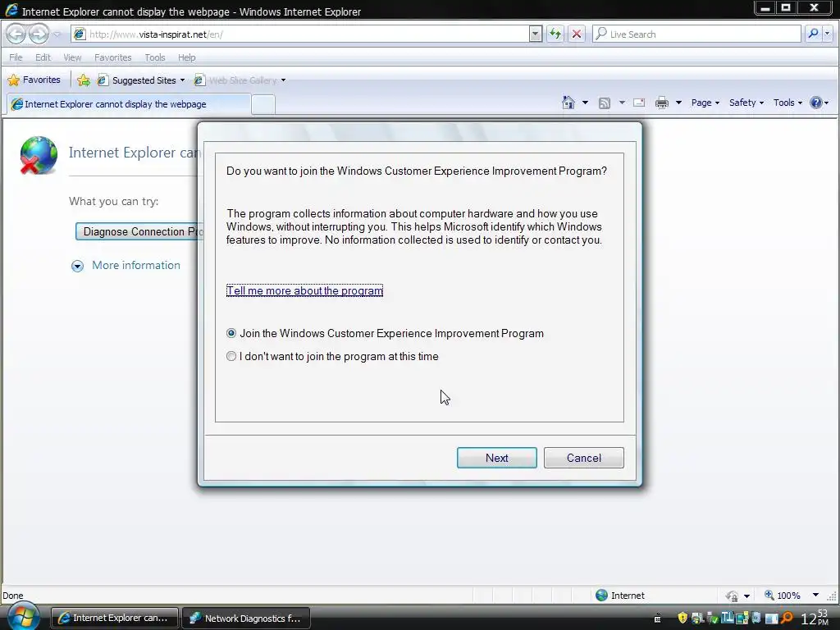Screen dimensions: 840x630
Task: Select the Internet Explorer cannot display tab
Action: [129, 104]
